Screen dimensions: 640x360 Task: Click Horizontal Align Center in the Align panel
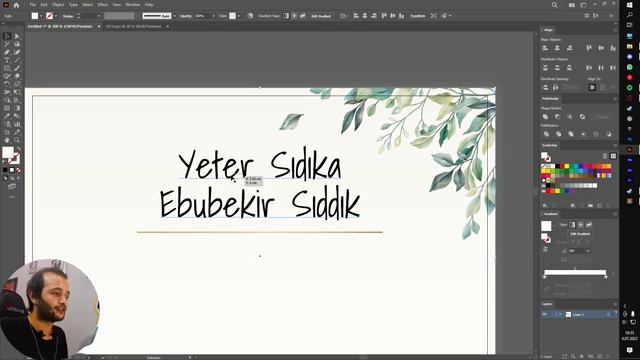click(x=557, y=48)
